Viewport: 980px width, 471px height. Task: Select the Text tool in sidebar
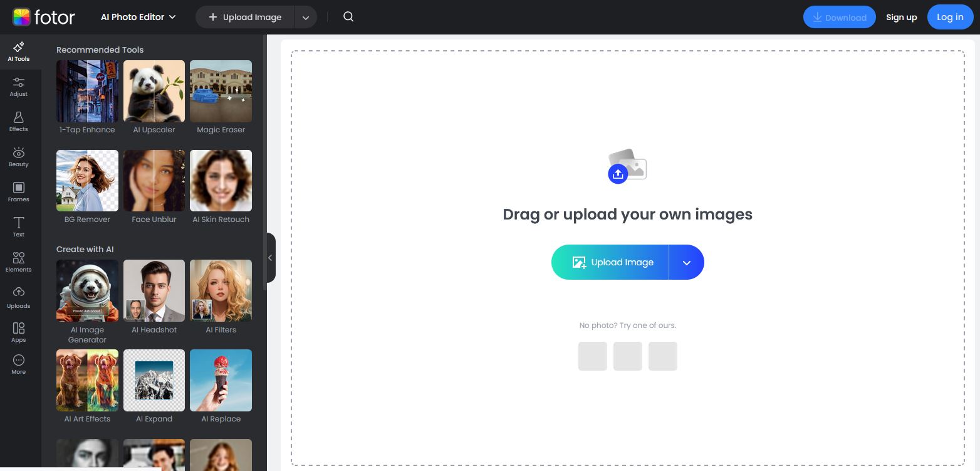pos(18,227)
